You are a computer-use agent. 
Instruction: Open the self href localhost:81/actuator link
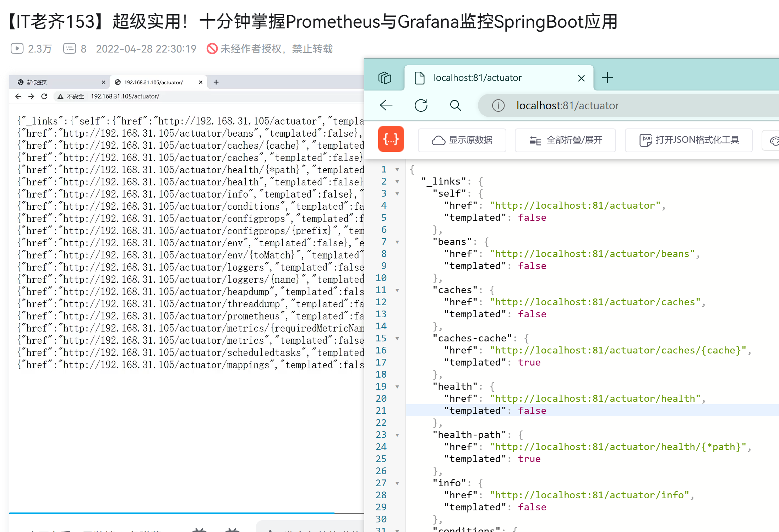pos(575,205)
